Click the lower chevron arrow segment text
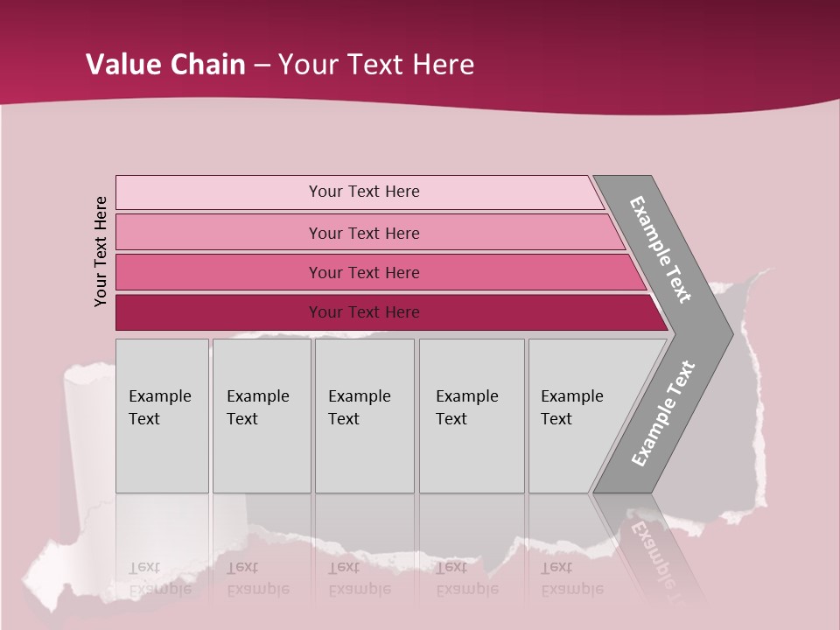This screenshot has width=840, height=630. coord(663,414)
